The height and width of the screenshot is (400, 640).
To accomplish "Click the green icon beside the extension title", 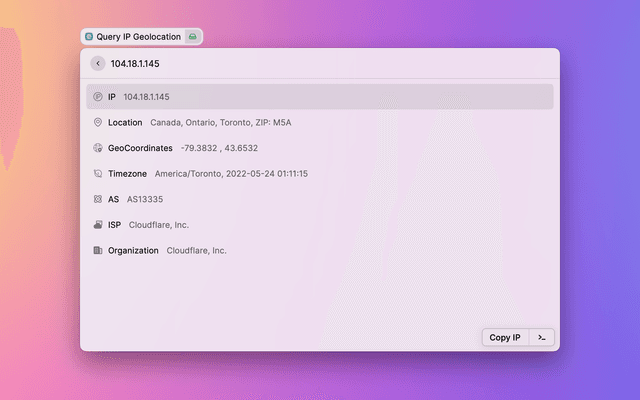I will [x=193, y=37].
